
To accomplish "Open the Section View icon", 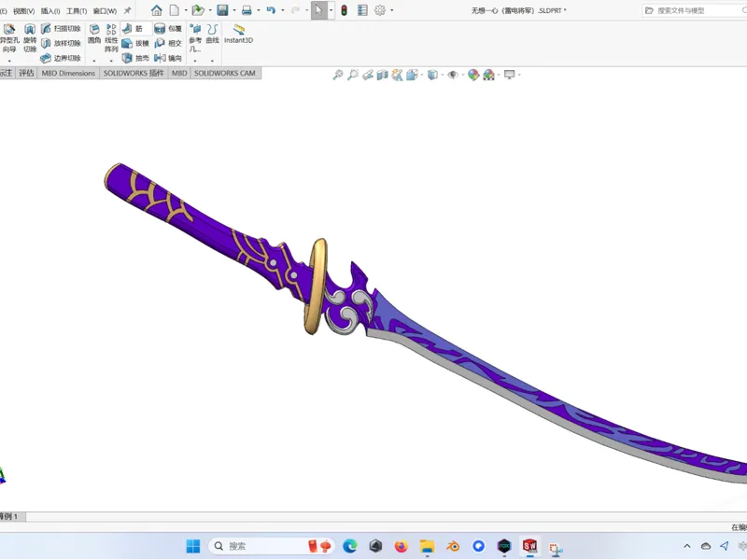I will click(x=382, y=75).
